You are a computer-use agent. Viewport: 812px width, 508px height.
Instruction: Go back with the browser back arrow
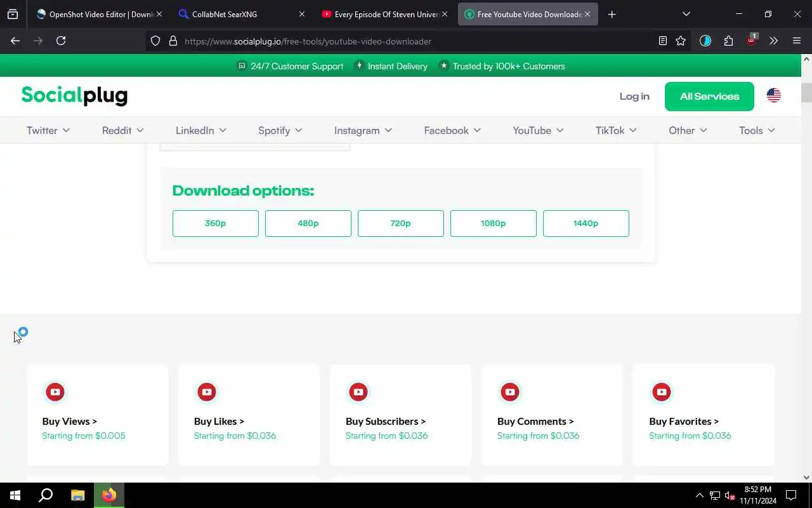[15, 41]
